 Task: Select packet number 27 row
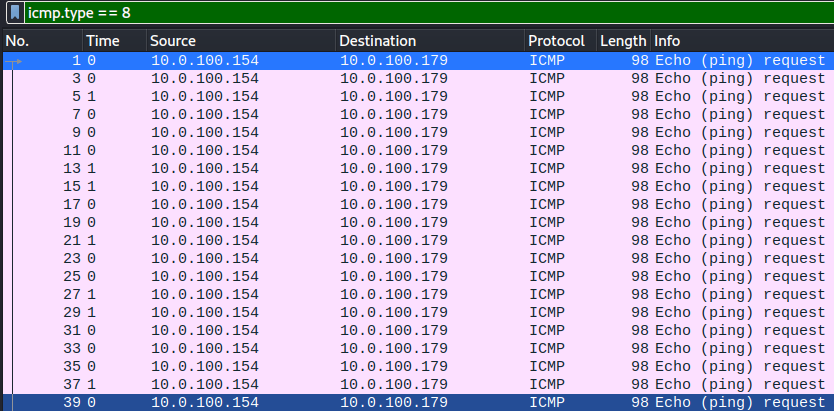click(418, 294)
